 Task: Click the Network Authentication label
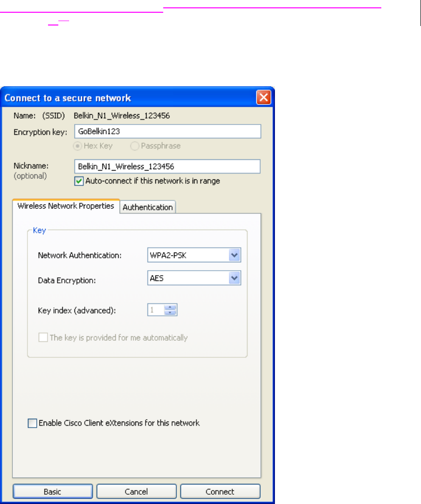(x=80, y=255)
